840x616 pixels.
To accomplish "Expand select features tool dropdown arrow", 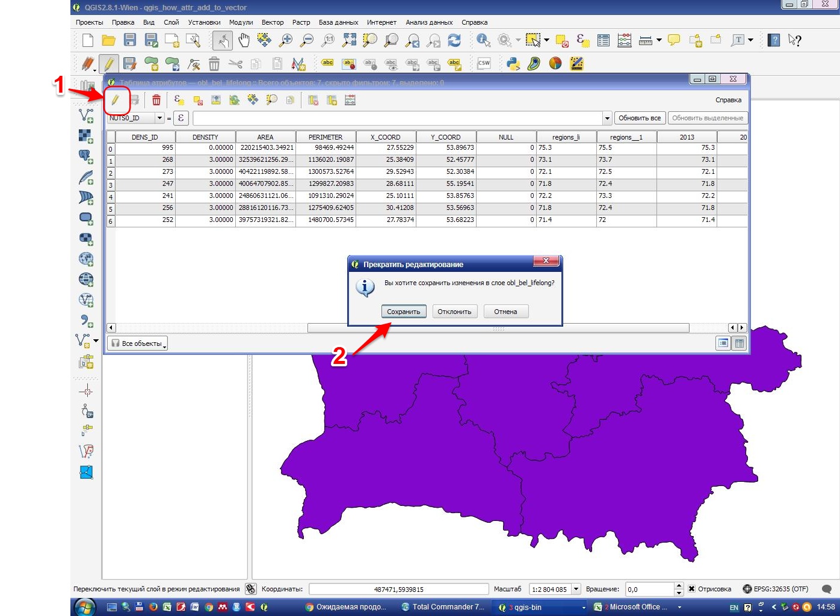I will coord(546,40).
